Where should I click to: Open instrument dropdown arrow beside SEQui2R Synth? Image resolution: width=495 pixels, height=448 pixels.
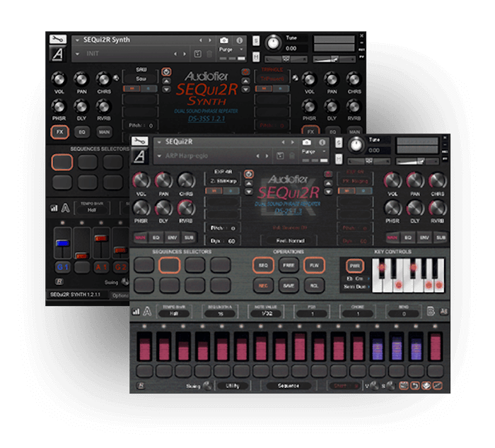coord(77,40)
